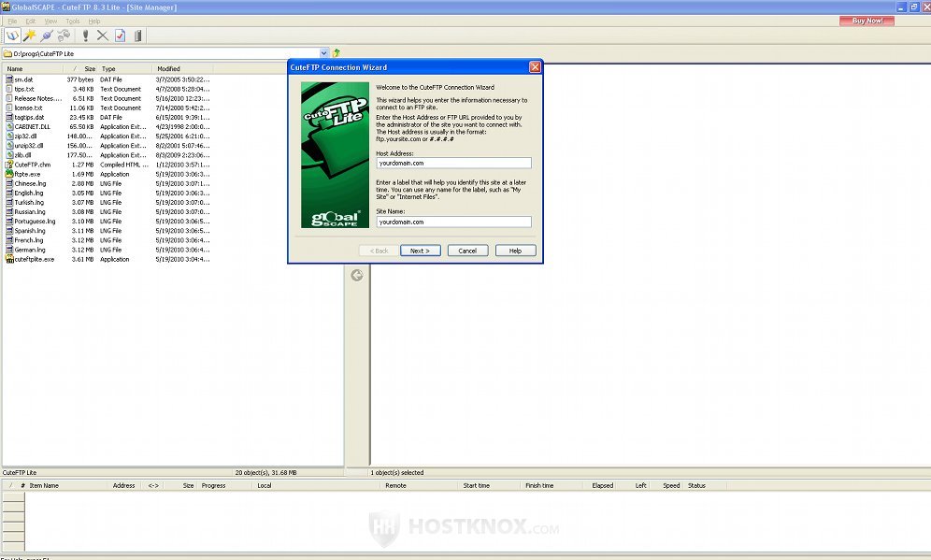Click the checkmark document toolbar icon
The image size is (931, 560).
pos(120,36)
